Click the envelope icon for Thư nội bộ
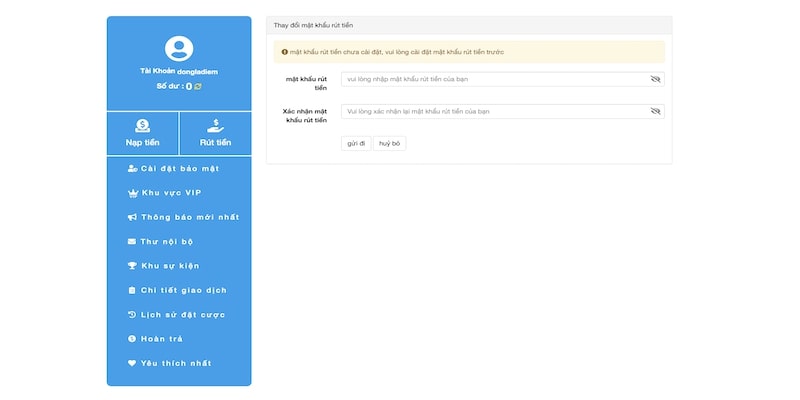Viewport: 800px width, 400px height. click(x=132, y=241)
